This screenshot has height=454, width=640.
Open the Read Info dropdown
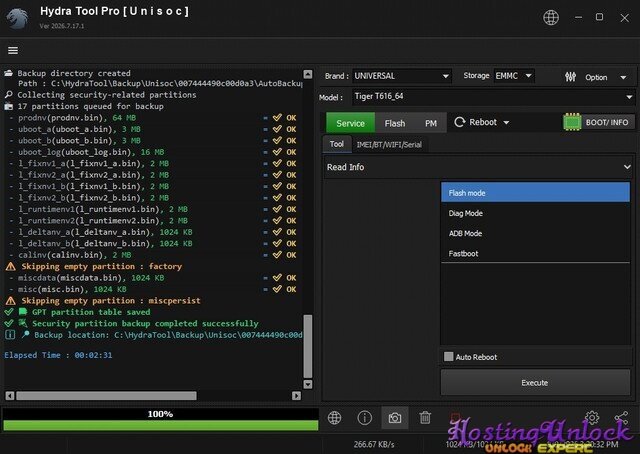point(478,167)
